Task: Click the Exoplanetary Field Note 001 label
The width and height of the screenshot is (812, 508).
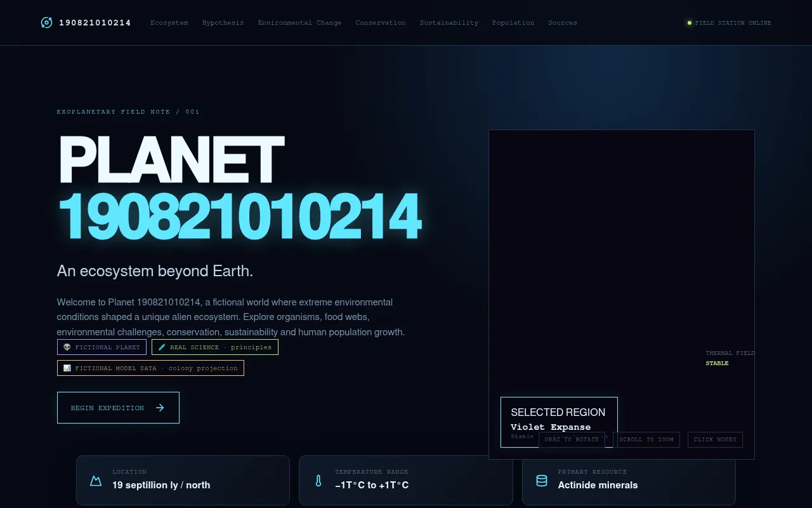Action: pos(128,112)
